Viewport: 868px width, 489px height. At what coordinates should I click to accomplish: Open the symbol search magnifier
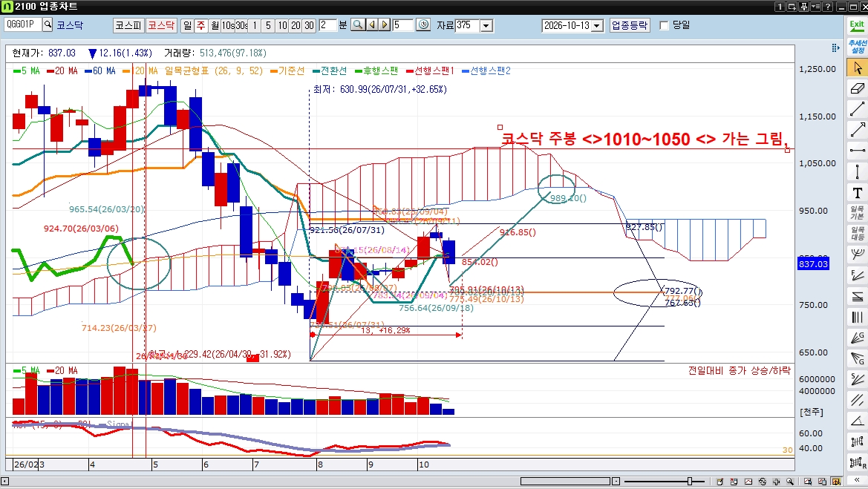(x=48, y=24)
